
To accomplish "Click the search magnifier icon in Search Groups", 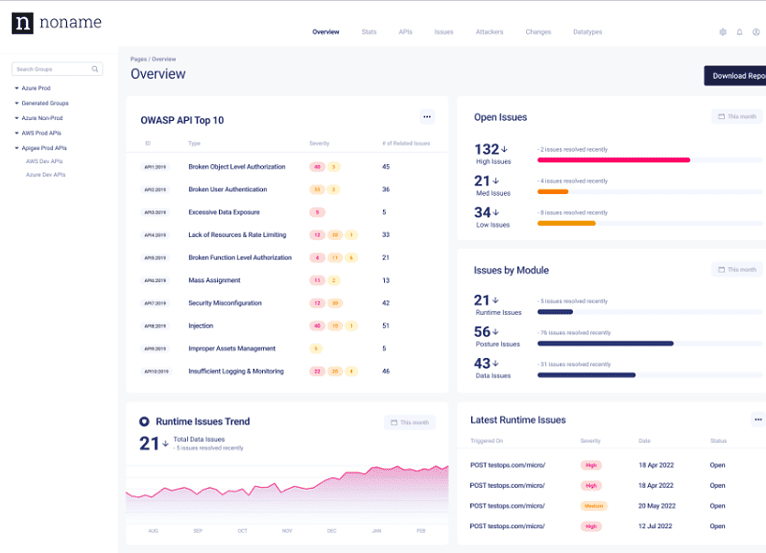I will coord(95,69).
